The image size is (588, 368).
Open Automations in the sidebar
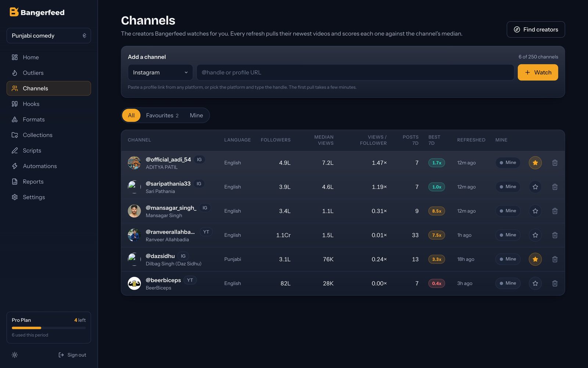[x=49, y=166]
